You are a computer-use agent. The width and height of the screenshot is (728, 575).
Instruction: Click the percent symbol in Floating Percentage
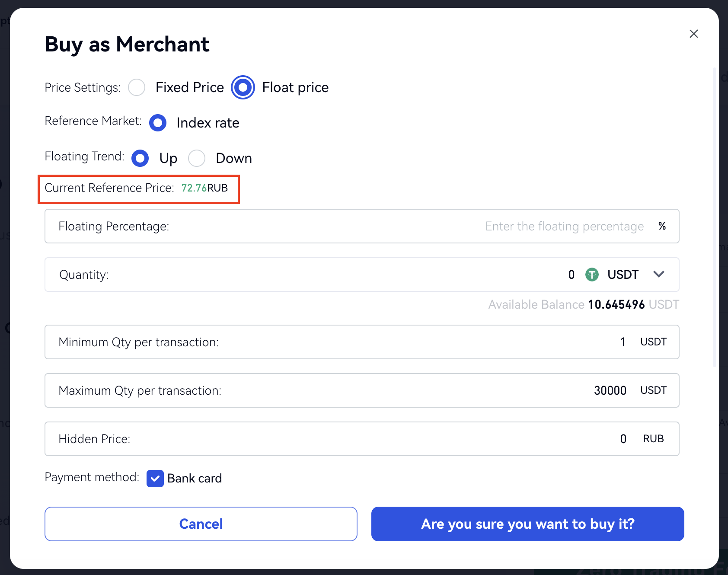[x=662, y=226]
